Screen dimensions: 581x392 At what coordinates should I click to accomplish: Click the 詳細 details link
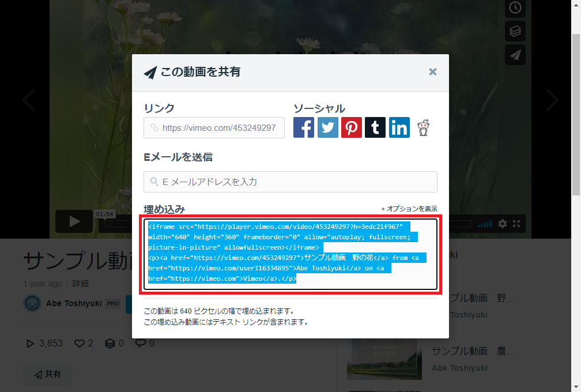[81, 284]
